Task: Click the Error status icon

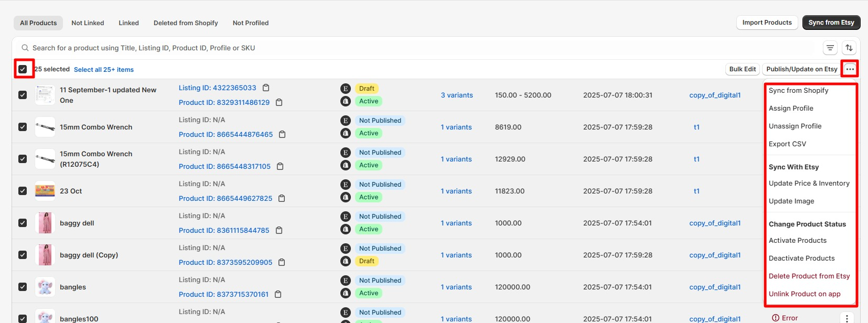Action: pos(776,318)
